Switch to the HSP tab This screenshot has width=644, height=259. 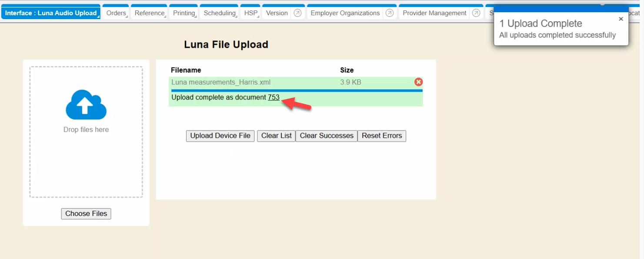(x=250, y=13)
